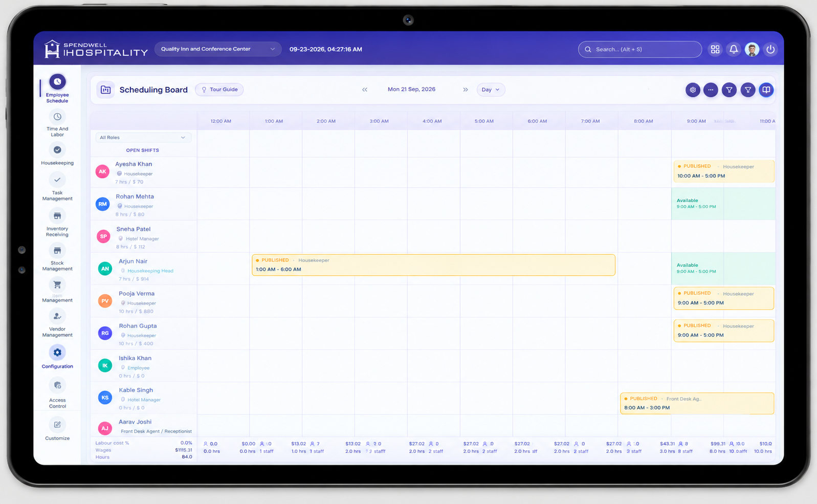This screenshot has width=817, height=504.
Task: Open the book guide icon button
Action: (x=766, y=90)
